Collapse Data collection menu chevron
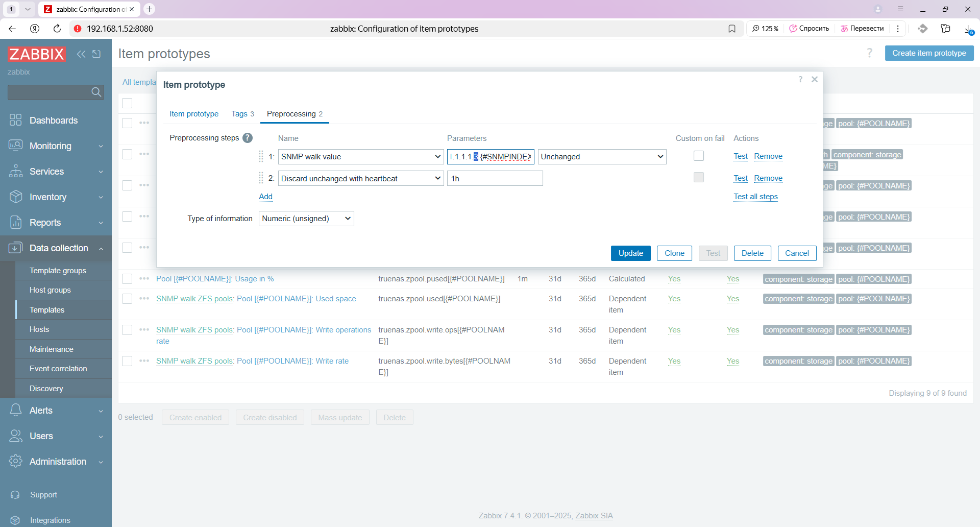The image size is (980, 527). pos(101,248)
